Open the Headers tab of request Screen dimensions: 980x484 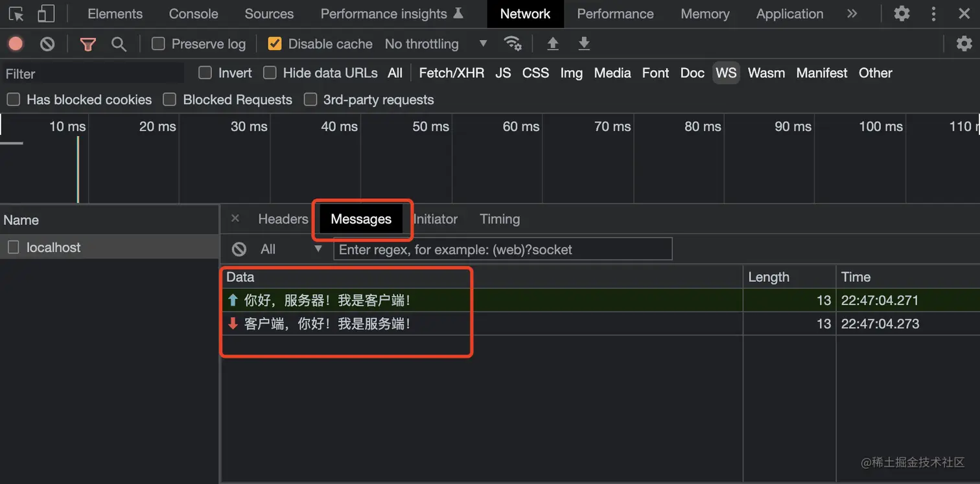coord(283,219)
